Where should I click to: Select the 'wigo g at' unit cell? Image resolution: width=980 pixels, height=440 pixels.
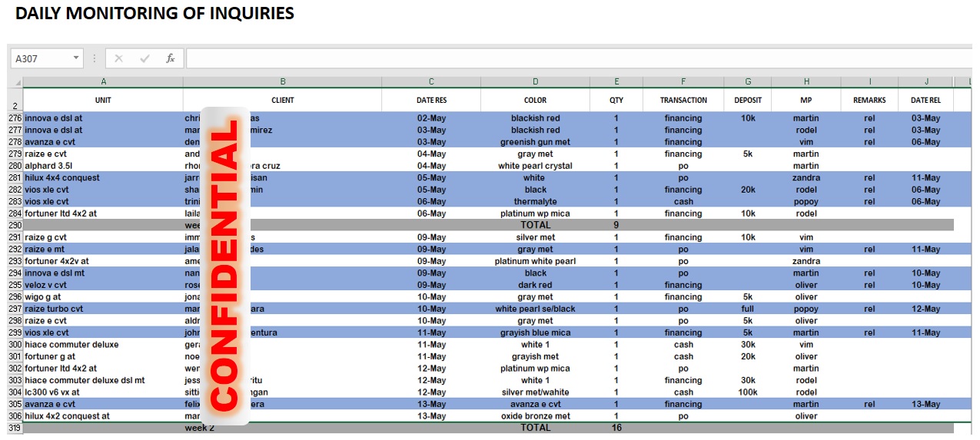pos(103,297)
